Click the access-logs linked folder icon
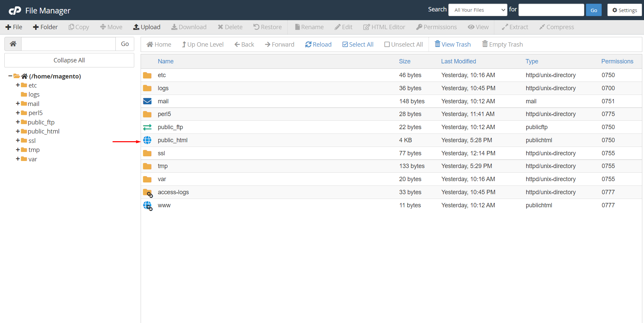 coord(148,193)
